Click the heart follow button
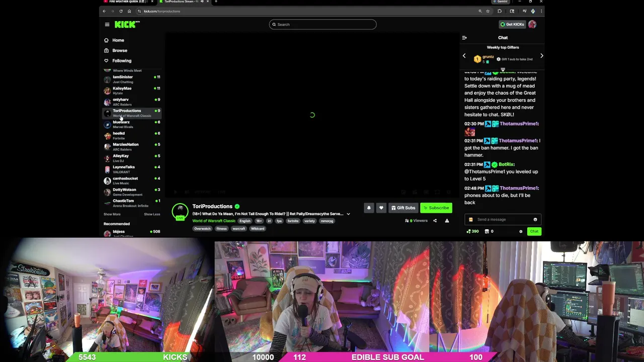Screen dimensions: 644x362 381,208
